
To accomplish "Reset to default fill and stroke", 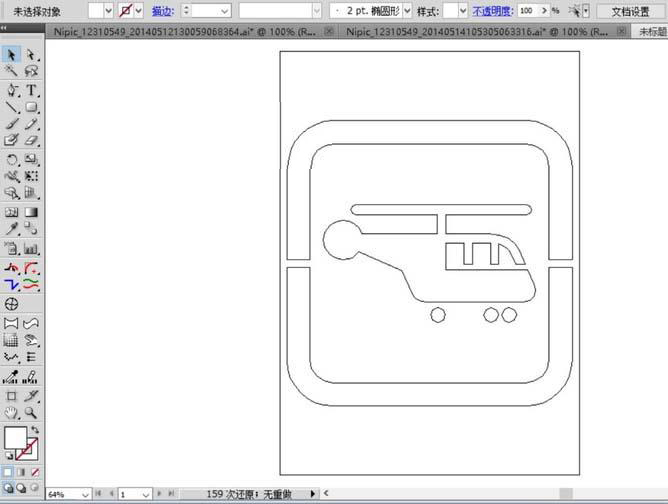I will click(8, 455).
